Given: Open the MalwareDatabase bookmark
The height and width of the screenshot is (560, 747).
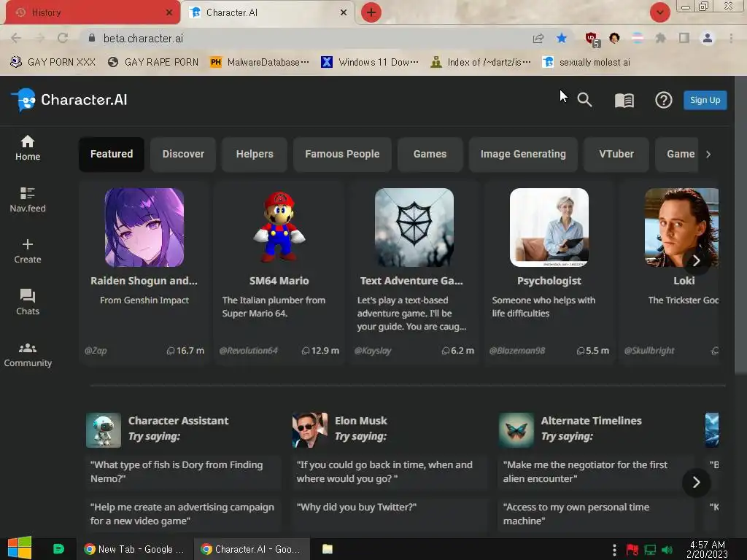Looking at the screenshot, I should pos(260,63).
